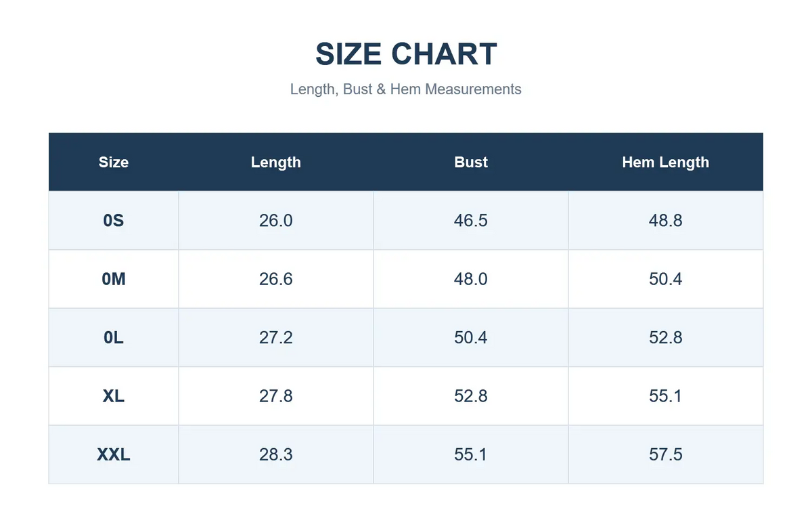This screenshot has height=520, width=812.
Task: Select the Bust column header
Action: [471, 162]
